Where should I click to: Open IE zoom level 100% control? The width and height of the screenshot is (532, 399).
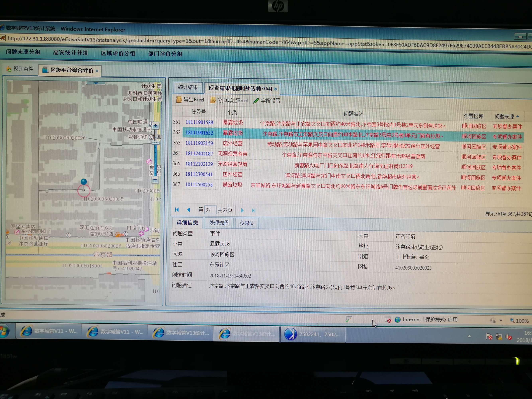(519, 321)
